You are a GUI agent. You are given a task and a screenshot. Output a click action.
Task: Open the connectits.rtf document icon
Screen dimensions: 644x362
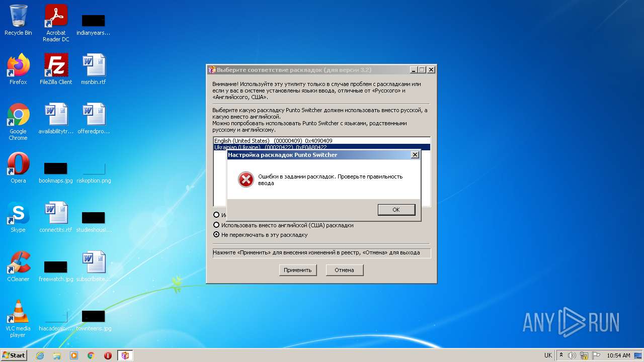[56, 217]
